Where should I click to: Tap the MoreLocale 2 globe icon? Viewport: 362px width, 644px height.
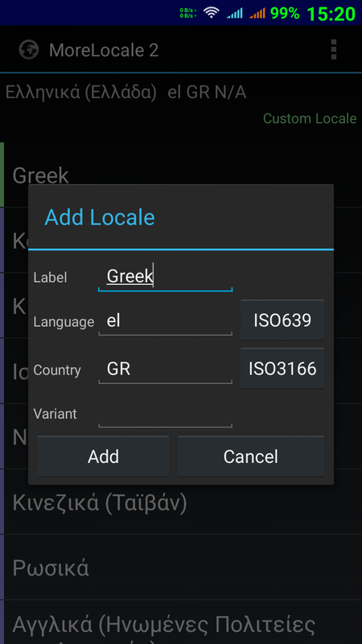pos(29,50)
